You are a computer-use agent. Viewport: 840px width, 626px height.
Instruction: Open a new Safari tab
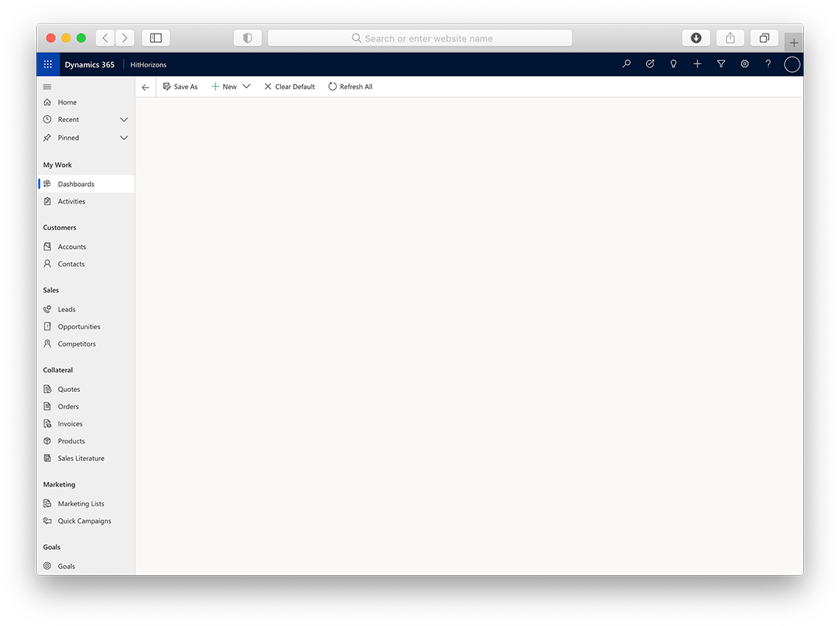pyautogui.click(x=794, y=43)
